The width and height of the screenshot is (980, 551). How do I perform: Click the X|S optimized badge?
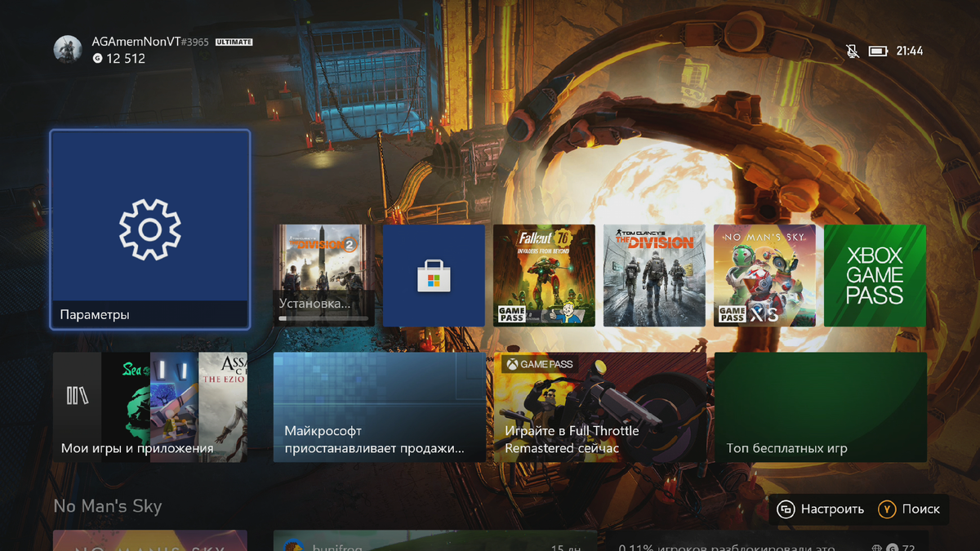pos(764,314)
